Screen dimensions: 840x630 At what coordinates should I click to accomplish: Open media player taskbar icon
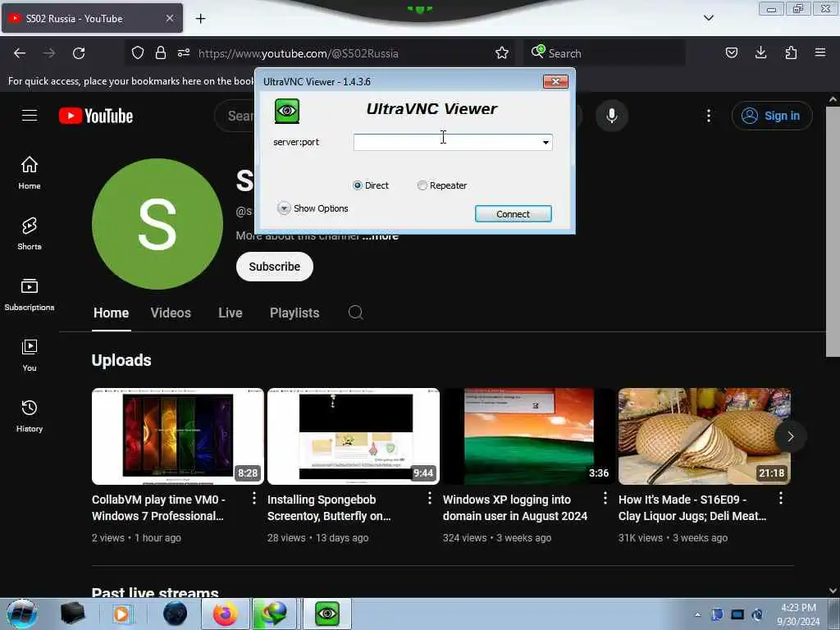click(121, 614)
